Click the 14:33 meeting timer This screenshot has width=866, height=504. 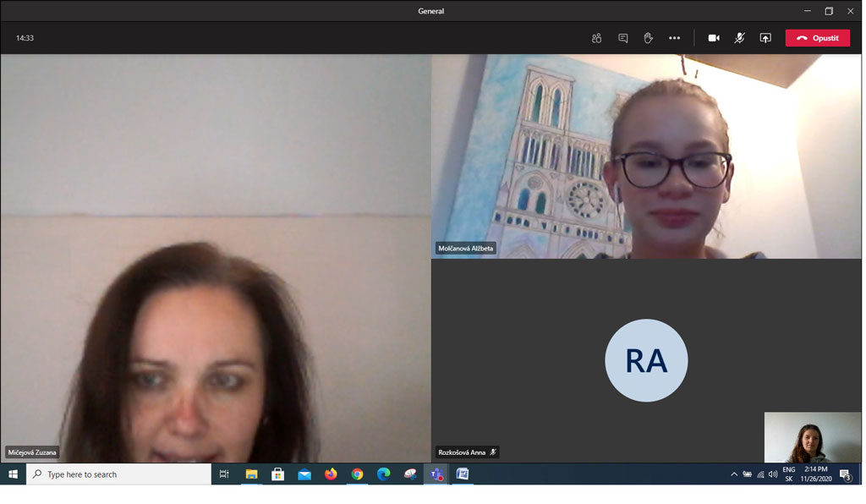pyautogui.click(x=25, y=38)
